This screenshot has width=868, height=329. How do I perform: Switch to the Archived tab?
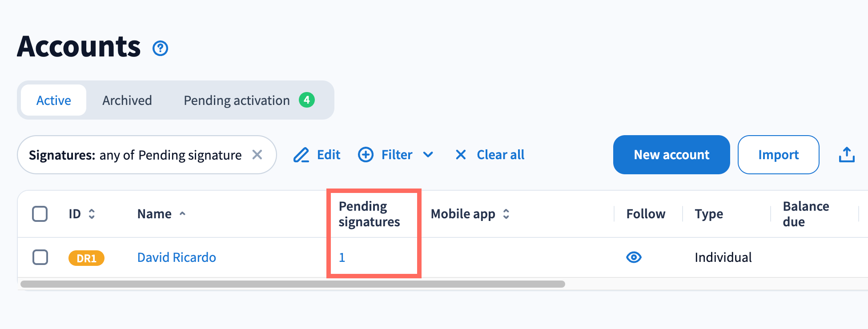[x=127, y=100]
